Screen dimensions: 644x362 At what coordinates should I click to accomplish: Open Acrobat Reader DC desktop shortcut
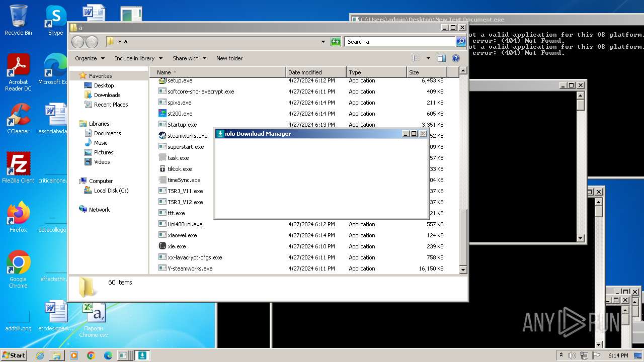click(x=18, y=72)
